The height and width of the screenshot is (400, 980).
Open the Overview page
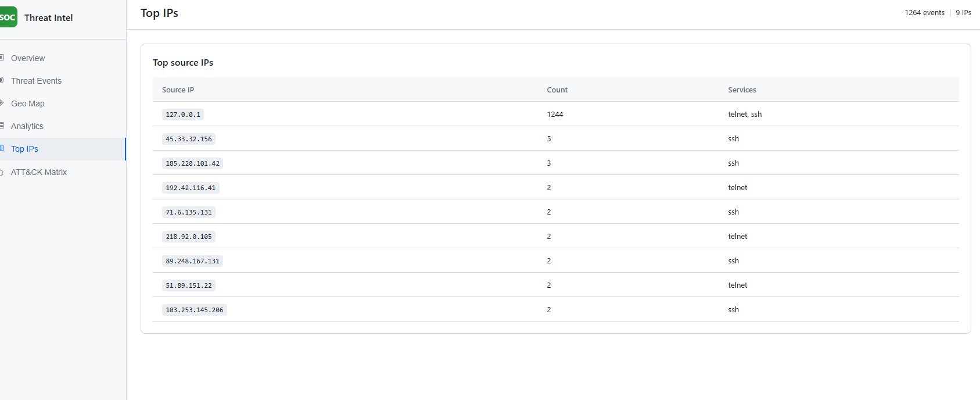28,58
